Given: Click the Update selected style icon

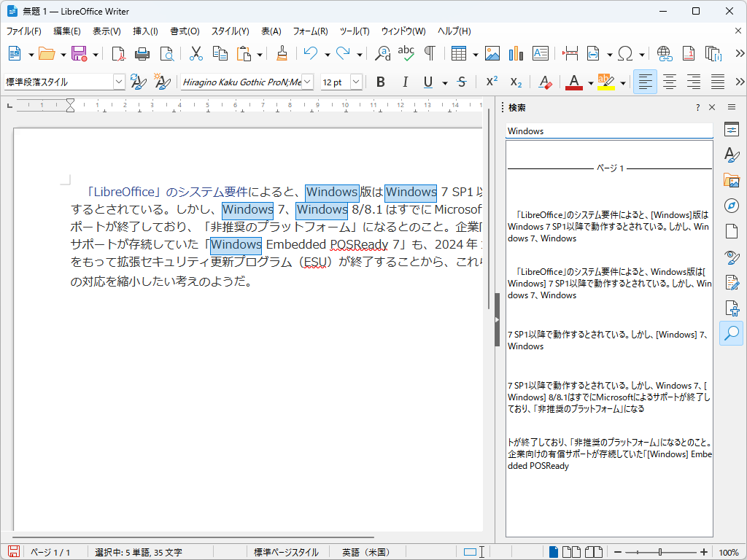Looking at the screenshot, I should pyautogui.click(x=138, y=82).
